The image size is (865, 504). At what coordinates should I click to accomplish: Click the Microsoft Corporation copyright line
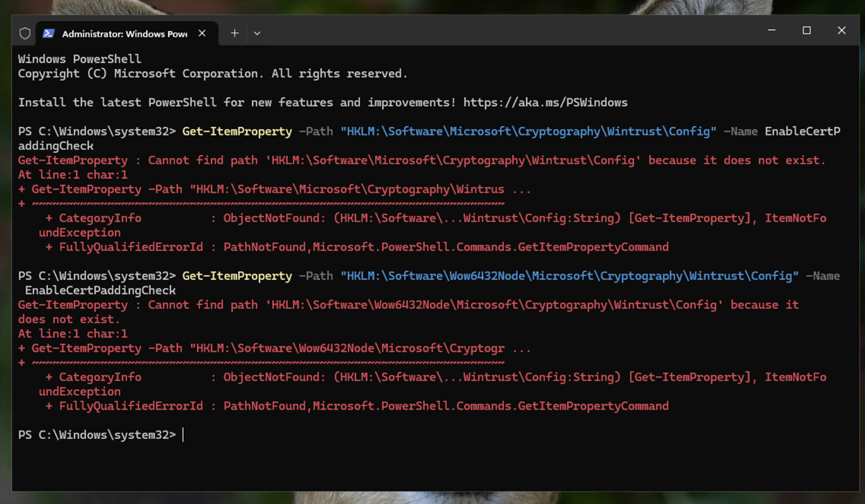[213, 74]
